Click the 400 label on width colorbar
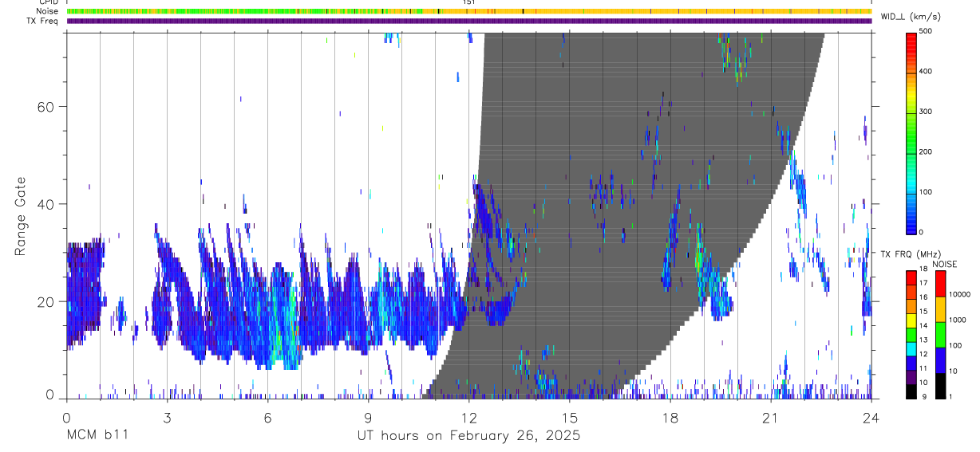Screen dimensions: 980x452 927,72
